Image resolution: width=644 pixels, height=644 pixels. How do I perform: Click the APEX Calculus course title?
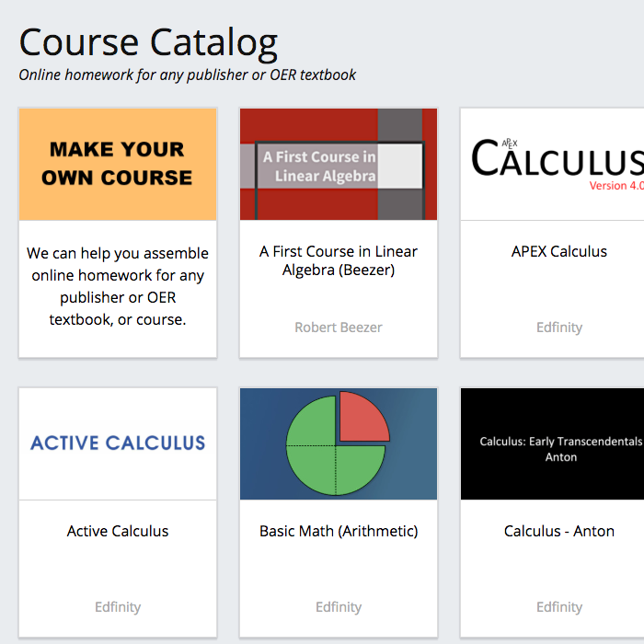(x=559, y=251)
